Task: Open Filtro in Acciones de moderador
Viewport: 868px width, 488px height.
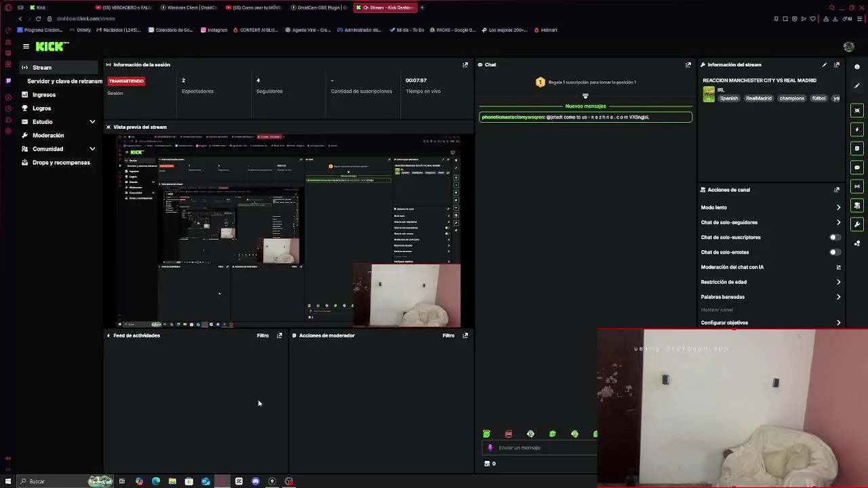Action: [x=448, y=335]
